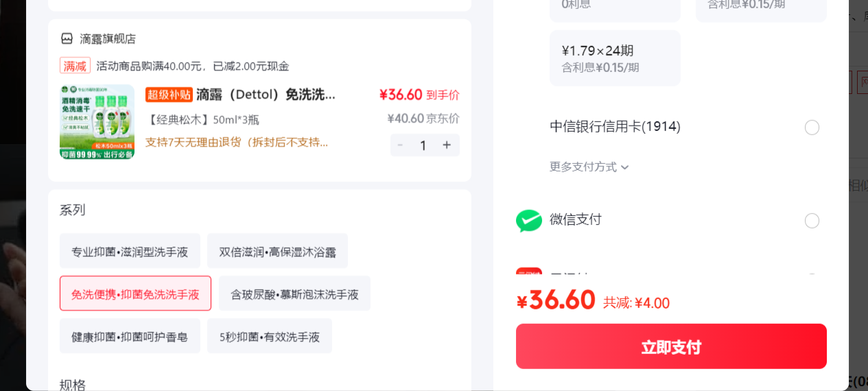Viewport: 868px width, 391px height.
Task: Click the plus quantity button
Action: pyautogui.click(x=447, y=145)
